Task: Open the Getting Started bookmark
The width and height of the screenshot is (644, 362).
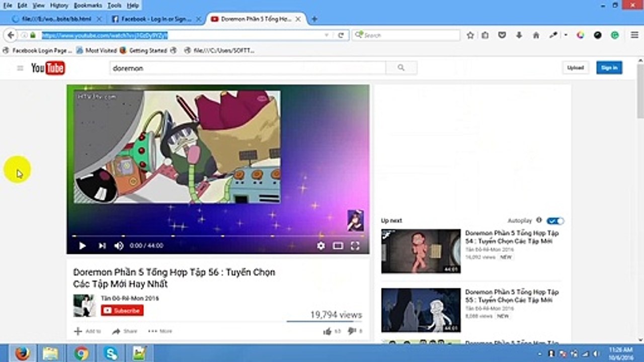Action: [143, 50]
